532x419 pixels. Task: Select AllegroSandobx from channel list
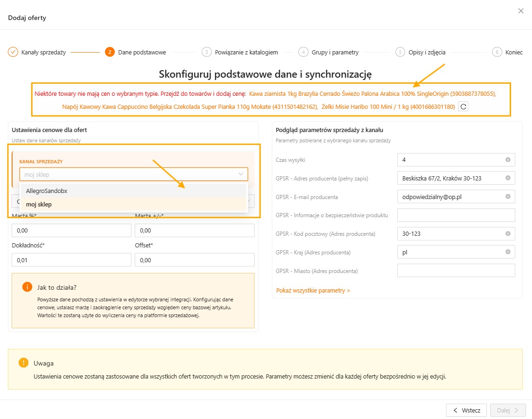click(133, 191)
